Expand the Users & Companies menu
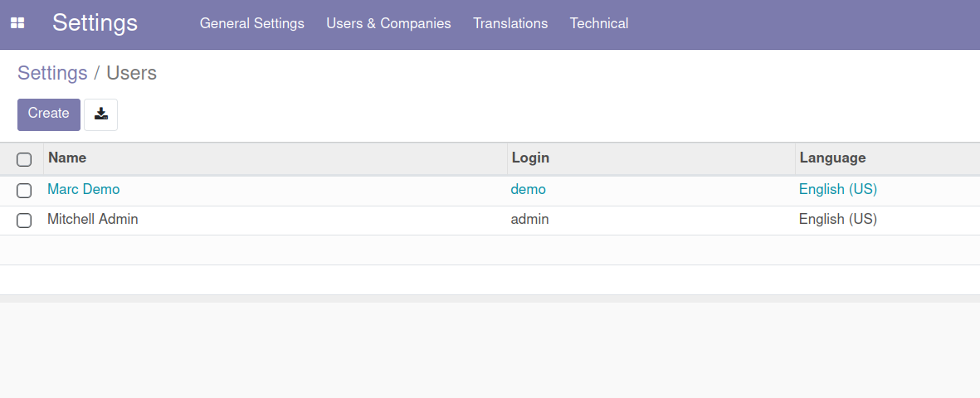The height and width of the screenshot is (398, 980). click(388, 23)
